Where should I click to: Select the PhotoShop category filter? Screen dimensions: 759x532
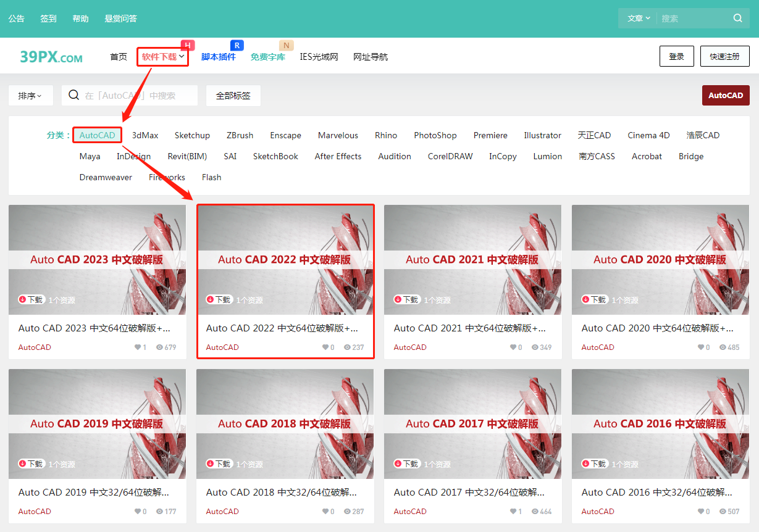tap(435, 135)
